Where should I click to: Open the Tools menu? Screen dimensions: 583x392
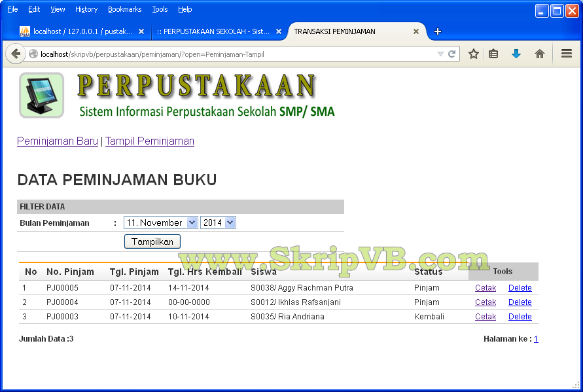tap(160, 9)
